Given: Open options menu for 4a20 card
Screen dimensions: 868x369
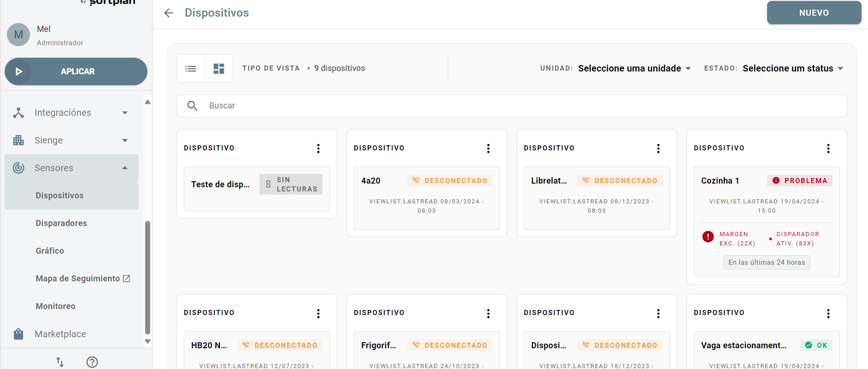Looking at the screenshot, I should point(488,149).
